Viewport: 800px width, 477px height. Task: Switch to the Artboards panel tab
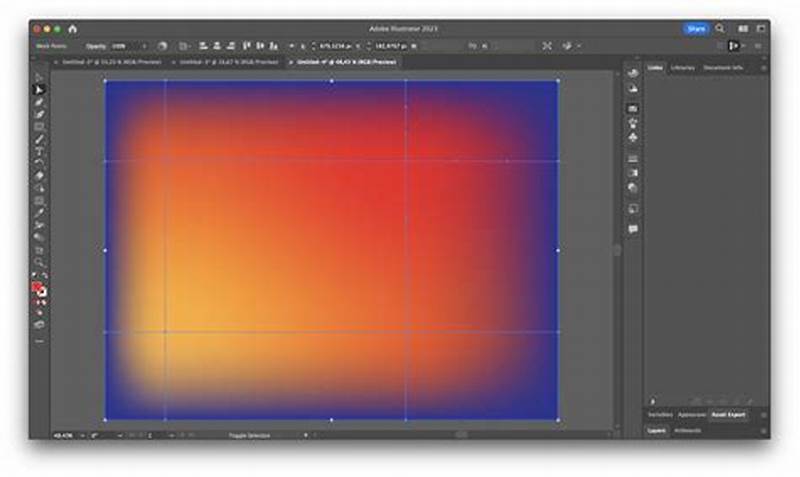pos(687,431)
